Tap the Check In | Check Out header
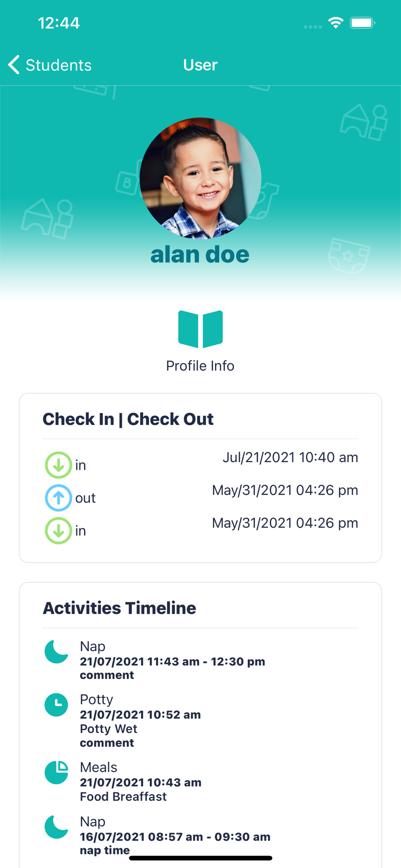This screenshot has width=401, height=868. pos(128,419)
